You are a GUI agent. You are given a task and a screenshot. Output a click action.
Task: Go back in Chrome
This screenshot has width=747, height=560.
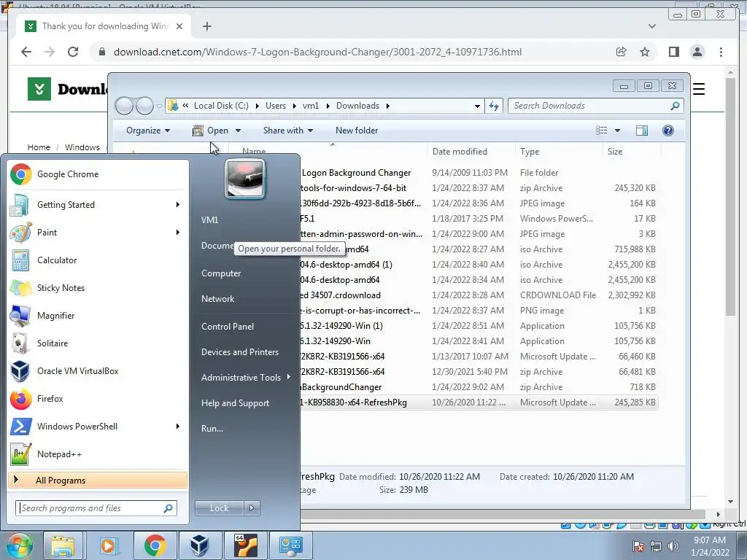[x=26, y=52]
